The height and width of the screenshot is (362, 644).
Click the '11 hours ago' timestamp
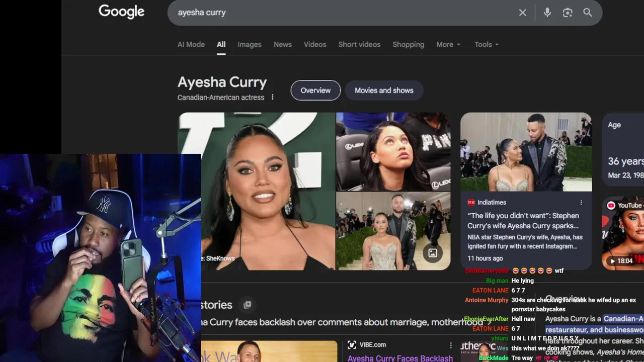click(x=485, y=258)
